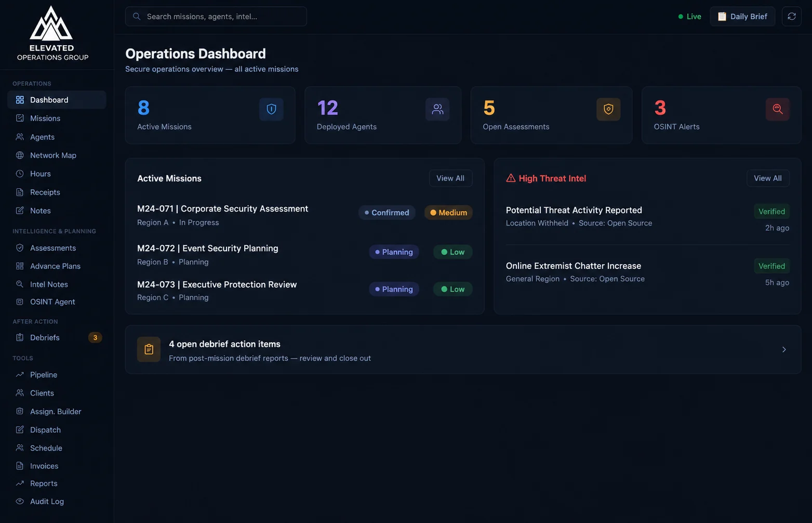Click Verified tag on Potential Threat Activity

771,212
